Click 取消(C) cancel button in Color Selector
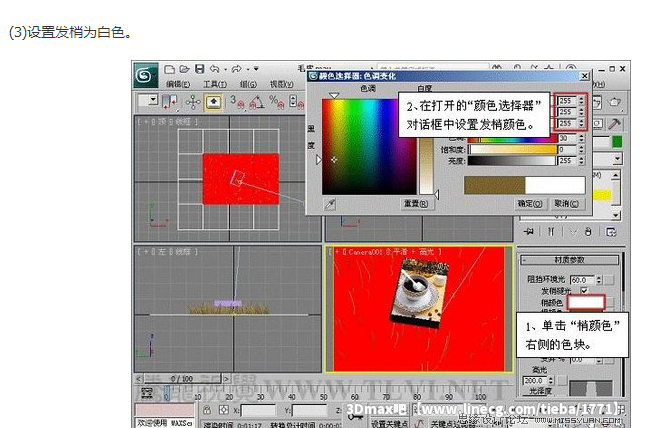This screenshot has width=658, height=428. click(x=566, y=204)
